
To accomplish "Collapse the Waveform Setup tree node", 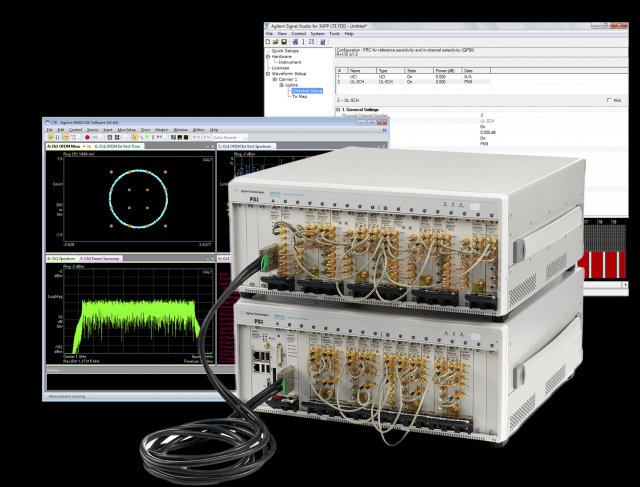I will pyautogui.click(x=267, y=73).
